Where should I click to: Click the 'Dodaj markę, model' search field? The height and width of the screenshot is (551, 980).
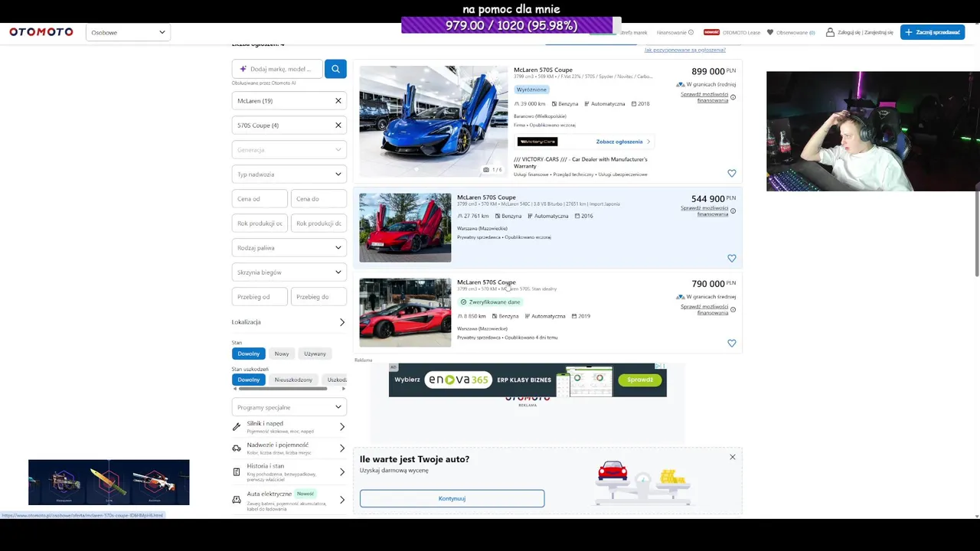tap(277, 69)
